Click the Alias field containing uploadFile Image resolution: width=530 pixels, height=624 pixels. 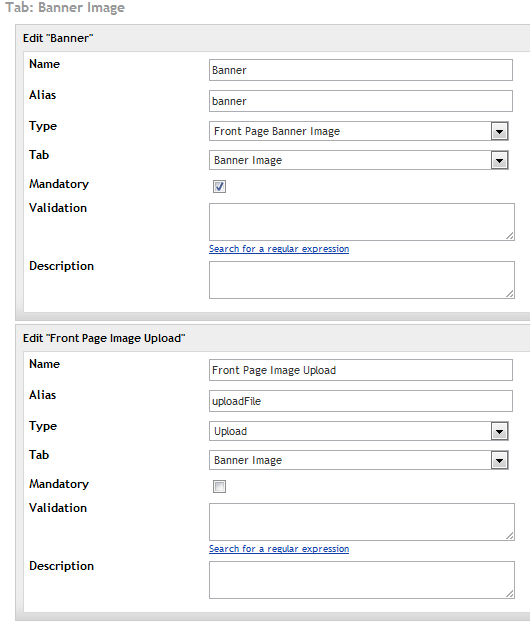[x=361, y=401]
